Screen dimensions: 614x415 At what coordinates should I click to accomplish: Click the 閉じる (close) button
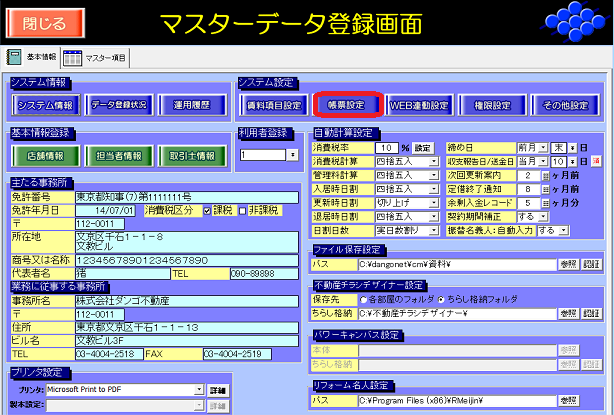pyautogui.click(x=42, y=21)
